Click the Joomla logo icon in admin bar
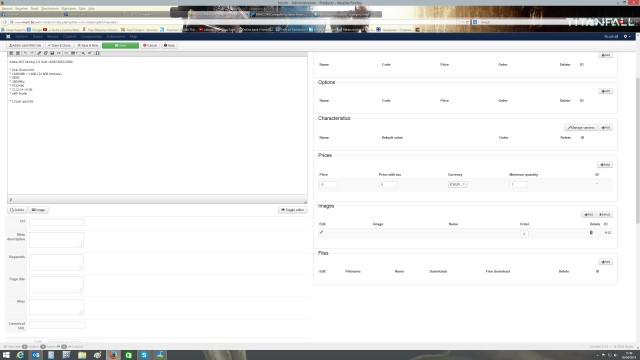The width and height of the screenshot is (640, 360). point(8,36)
